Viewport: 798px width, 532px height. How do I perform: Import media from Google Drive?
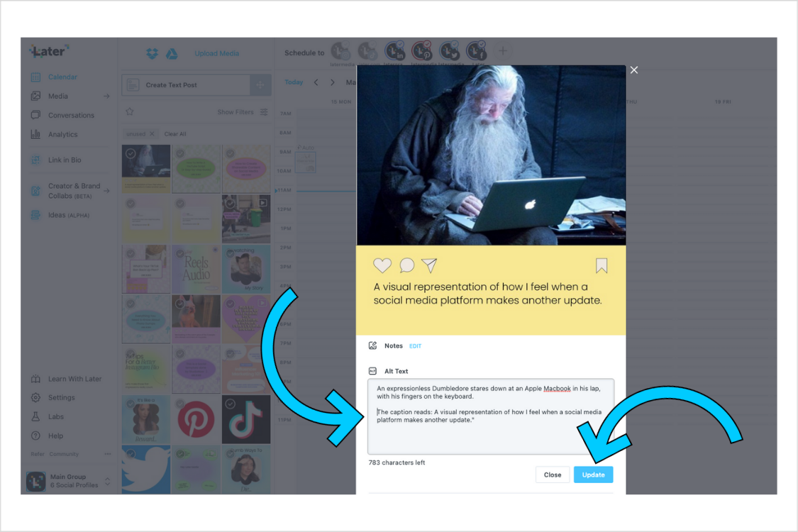click(171, 52)
